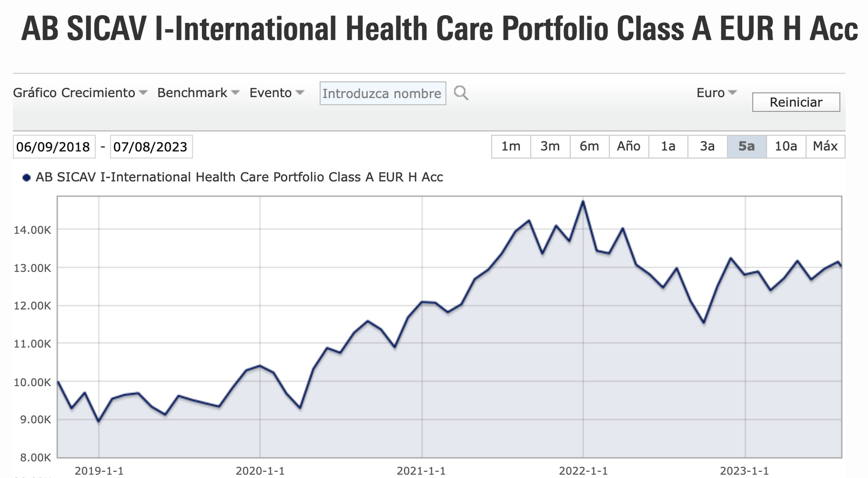The image size is (868, 478).
Task: Select the Máx time range
Action: [825, 146]
